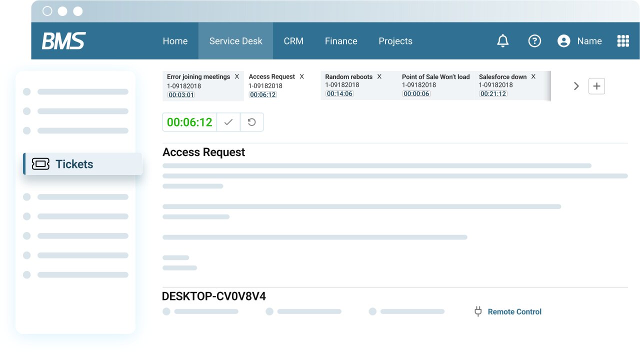The height and width of the screenshot is (364, 640).
Task: Click the BMS logo
Action: click(63, 41)
